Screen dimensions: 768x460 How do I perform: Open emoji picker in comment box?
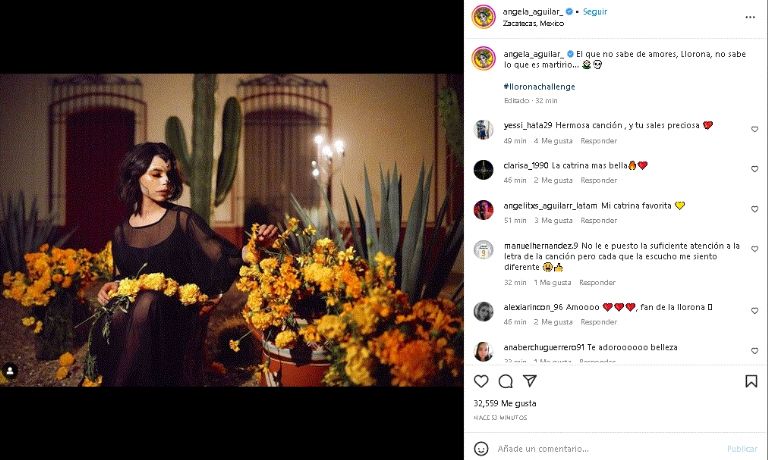[x=481, y=449]
